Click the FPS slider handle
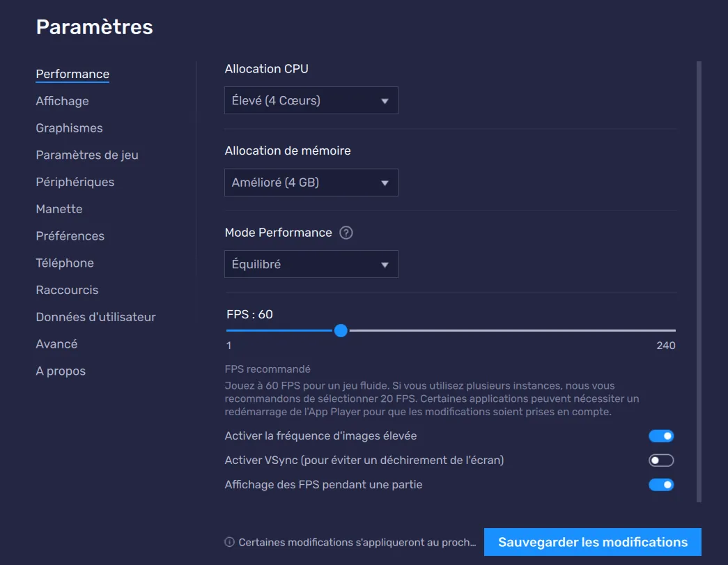 coord(341,331)
